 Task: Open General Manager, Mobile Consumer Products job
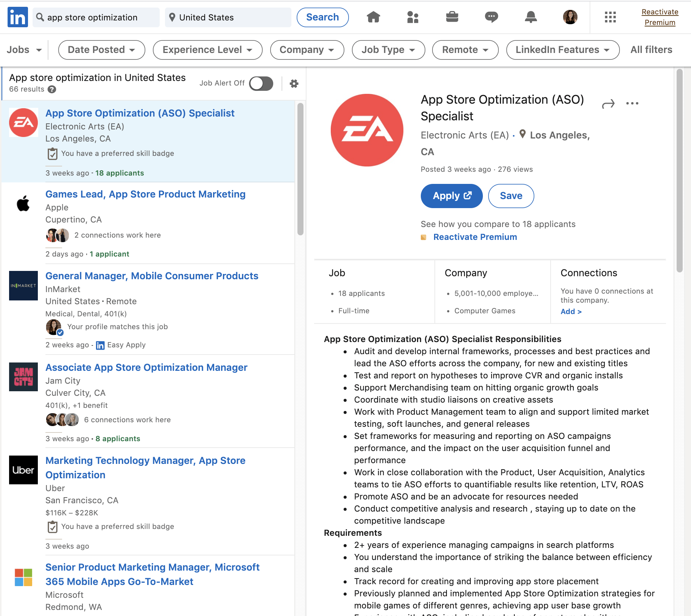[x=152, y=276]
